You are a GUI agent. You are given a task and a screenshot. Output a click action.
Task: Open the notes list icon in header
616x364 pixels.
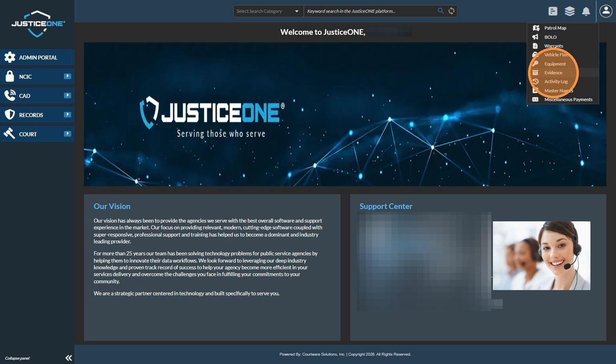pos(553,11)
